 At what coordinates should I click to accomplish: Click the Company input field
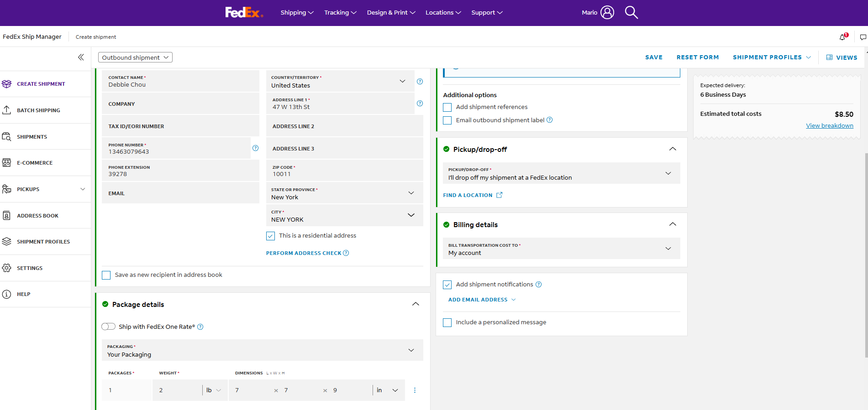click(180, 104)
